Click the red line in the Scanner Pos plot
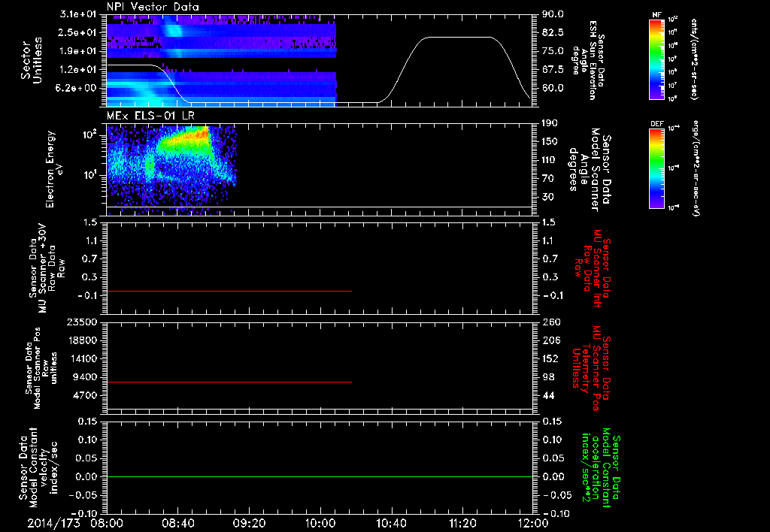The height and width of the screenshot is (532, 770). (229, 382)
